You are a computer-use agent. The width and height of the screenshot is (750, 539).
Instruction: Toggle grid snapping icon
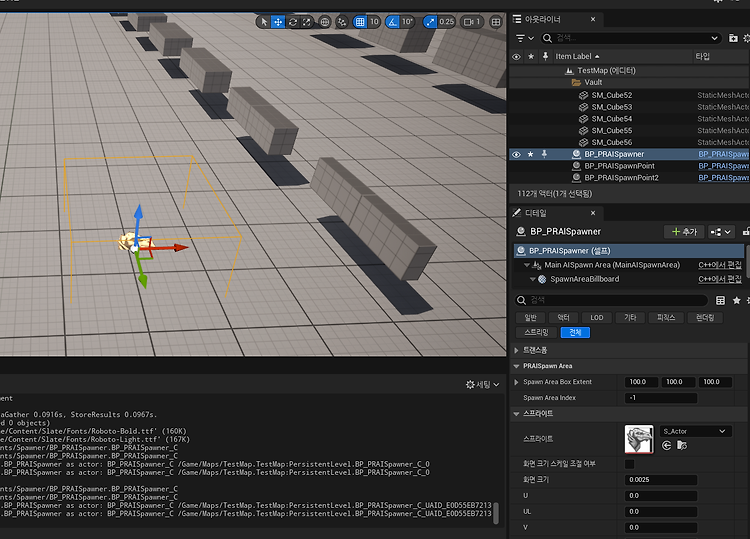(360, 22)
